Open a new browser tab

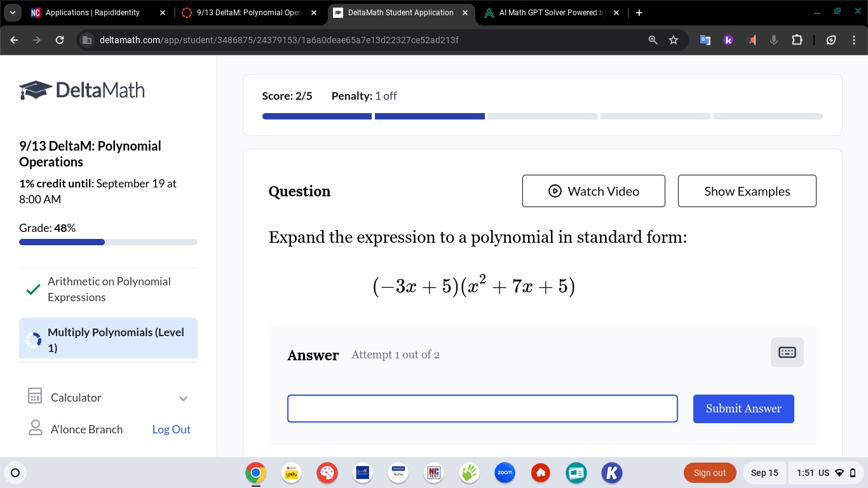pos(639,13)
